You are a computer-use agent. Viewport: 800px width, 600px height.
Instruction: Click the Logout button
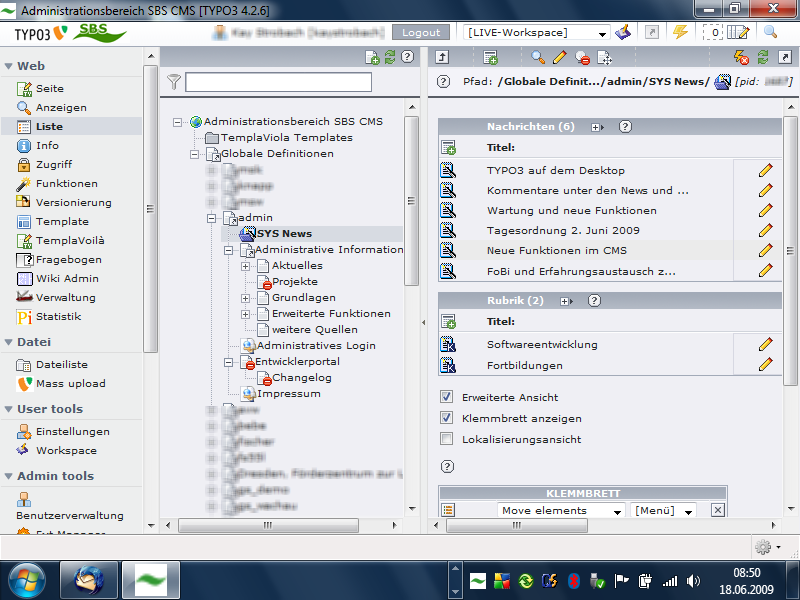tap(421, 33)
